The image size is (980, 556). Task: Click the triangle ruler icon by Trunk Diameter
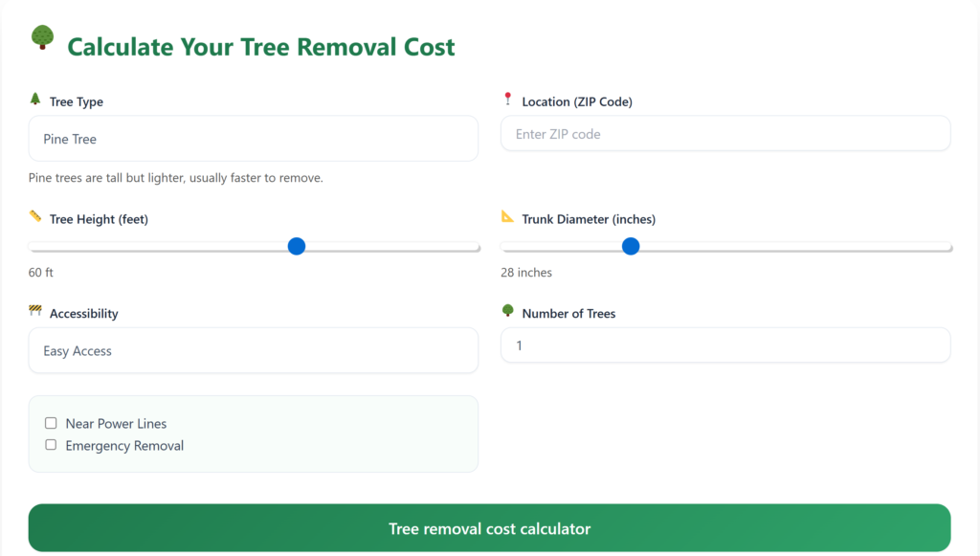507,216
